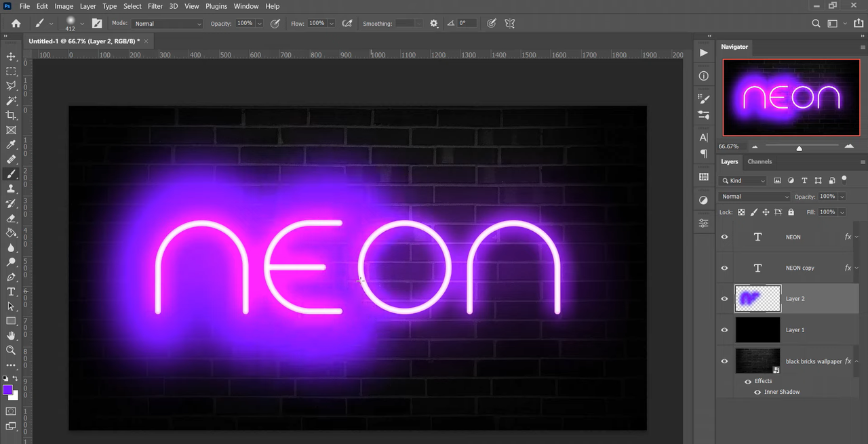The width and height of the screenshot is (868, 444).
Task: Toggle symmetry painting butterfly options
Action: 510,23
